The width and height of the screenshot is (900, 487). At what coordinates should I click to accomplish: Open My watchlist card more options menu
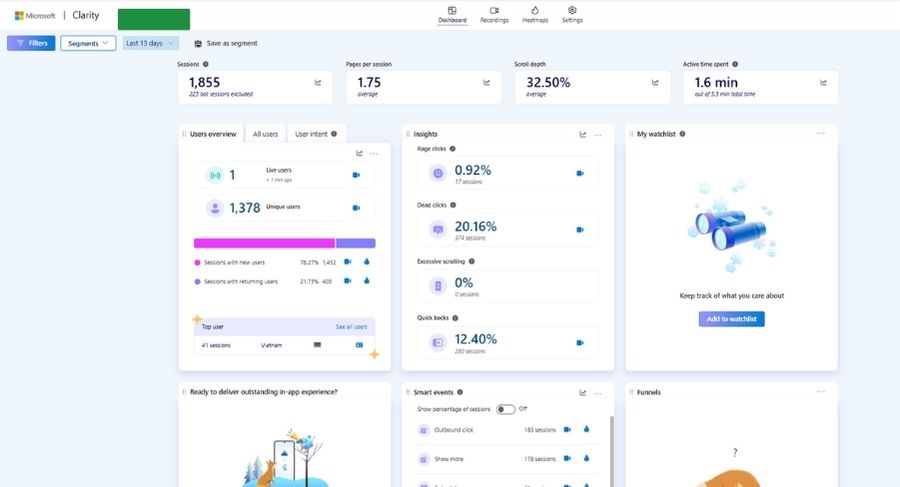pos(821,133)
